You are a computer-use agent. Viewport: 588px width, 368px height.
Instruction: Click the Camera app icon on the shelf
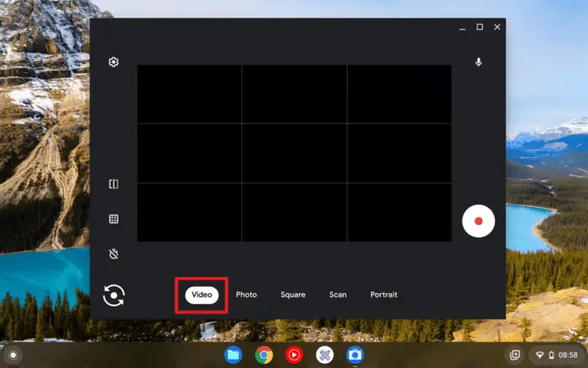pos(355,355)
